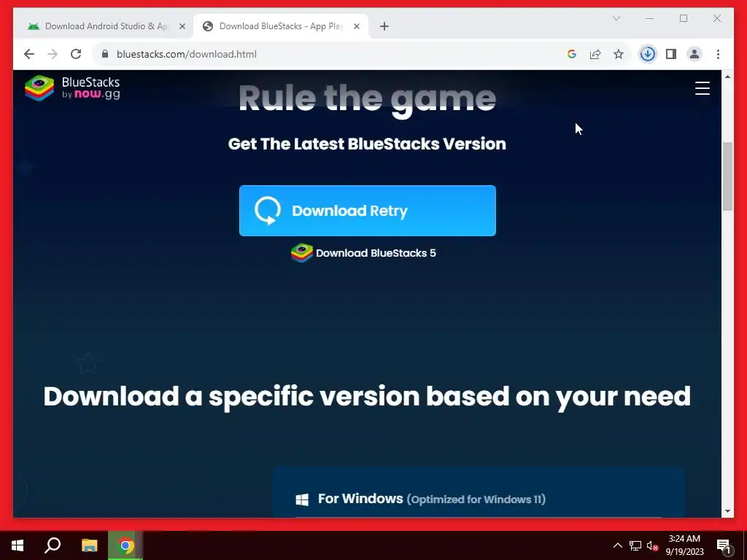Click the scrollbar down arrow

click(x=727, y=511)
